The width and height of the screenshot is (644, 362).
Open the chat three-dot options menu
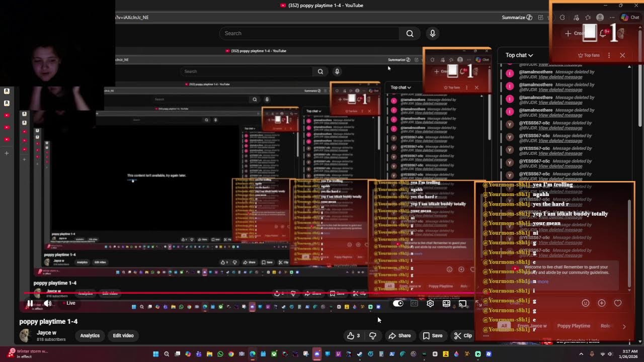(x=609, y=55)
